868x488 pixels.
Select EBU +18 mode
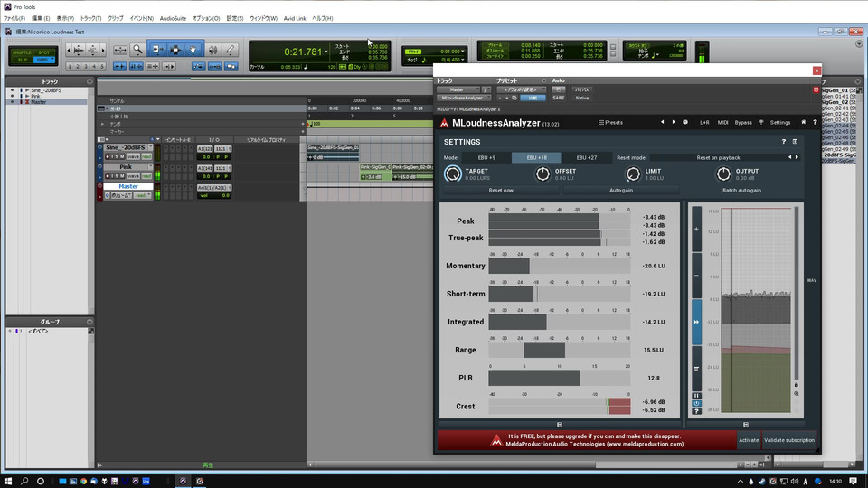click(536, 157)
